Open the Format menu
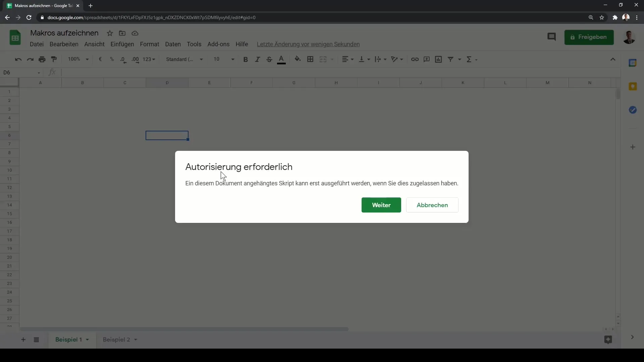The image size is (644, 362). pyautogui.click(x=150, y=44)
